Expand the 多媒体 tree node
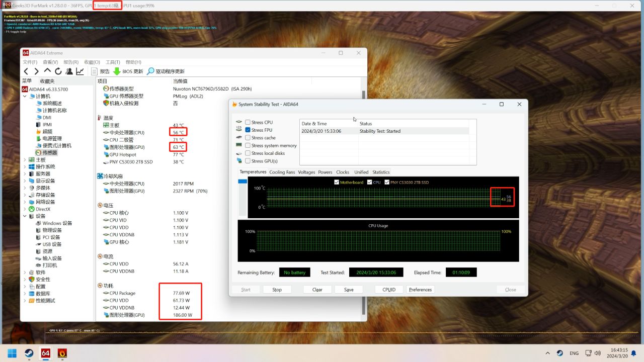The width and height of the screenshot is (644, 362). (25, 188)
